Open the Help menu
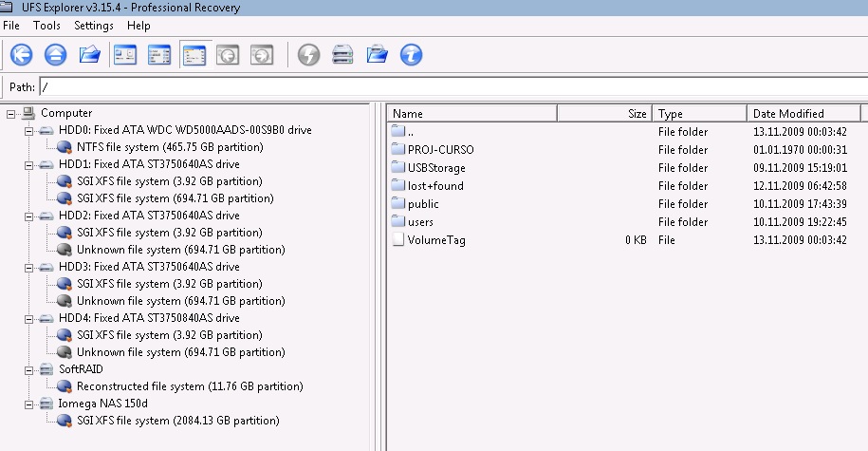This screenshot has height=451, width=868. point(139,26)
